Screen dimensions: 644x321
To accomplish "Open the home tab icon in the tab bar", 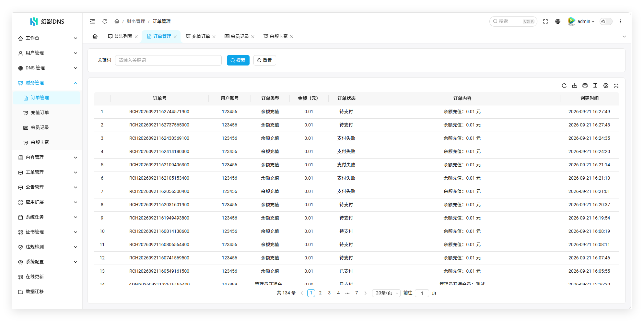I will click(95, 36).
